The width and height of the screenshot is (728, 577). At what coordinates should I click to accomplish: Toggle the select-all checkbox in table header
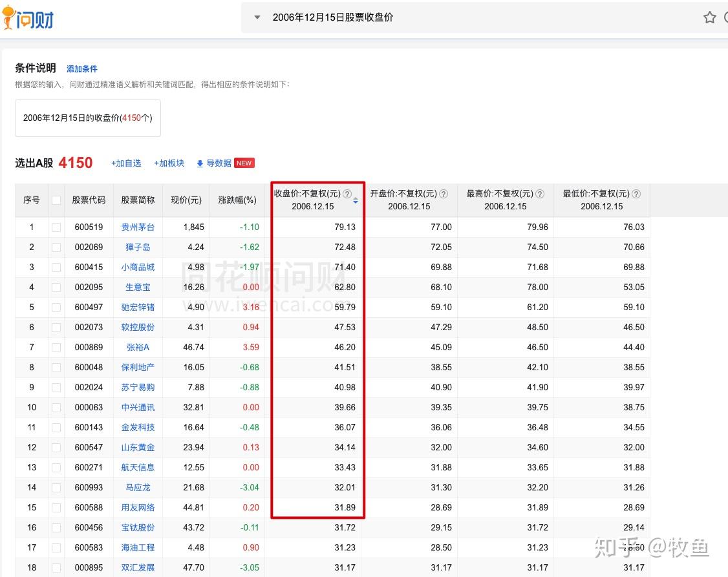(56, 200)
